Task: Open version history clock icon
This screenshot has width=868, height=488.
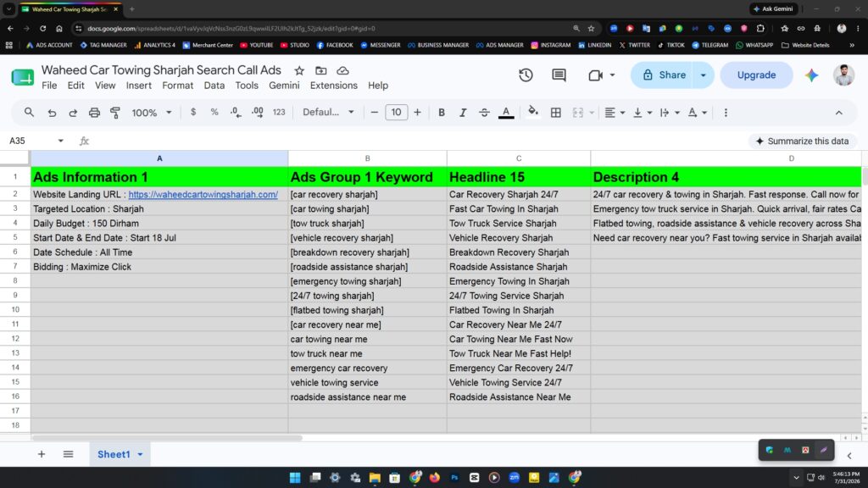Action: tap(526, 75)
